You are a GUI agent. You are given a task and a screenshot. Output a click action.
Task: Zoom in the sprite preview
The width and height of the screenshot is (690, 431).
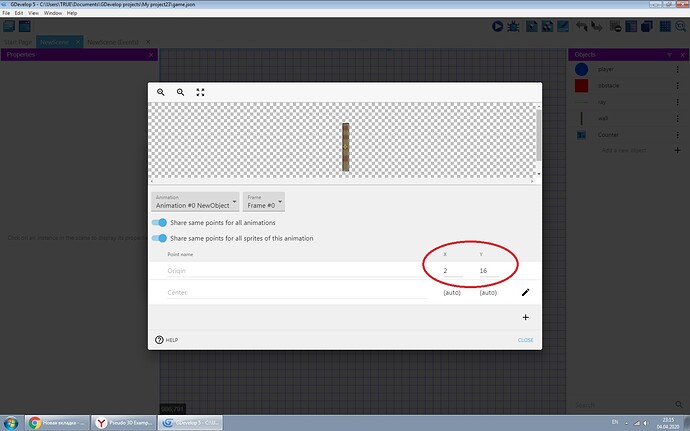[x=180, y=92]
